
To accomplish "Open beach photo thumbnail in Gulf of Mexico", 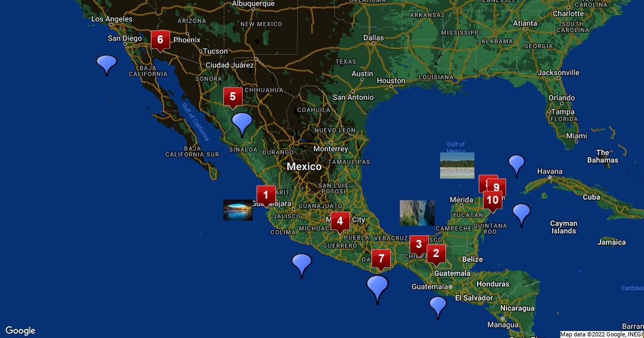I will point(457,165).
